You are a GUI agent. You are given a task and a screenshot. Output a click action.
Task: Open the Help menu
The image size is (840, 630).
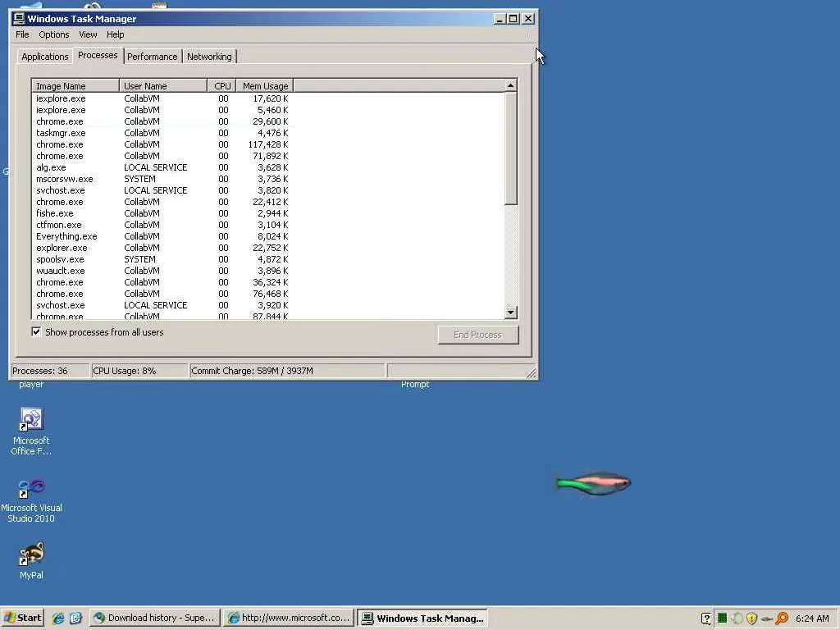click(115, 34)
